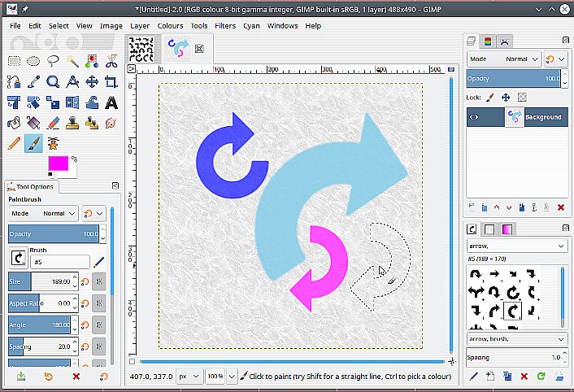The width and height of the screenshot is (574, 392).
Task: Select the Scissors Select tool
Action: [111, 61]
